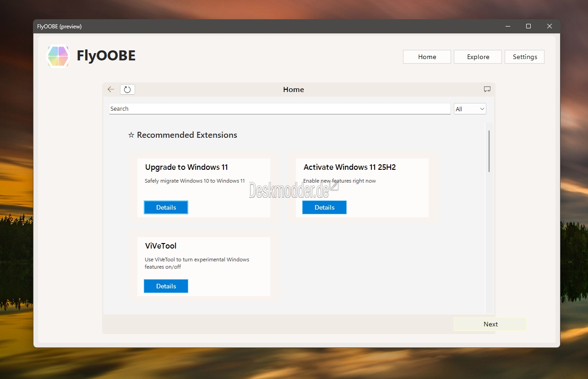The image size is (588, 379).
Task: Show Details for Activate Windows 11 25H2
Action: click(x=324, y=207)
